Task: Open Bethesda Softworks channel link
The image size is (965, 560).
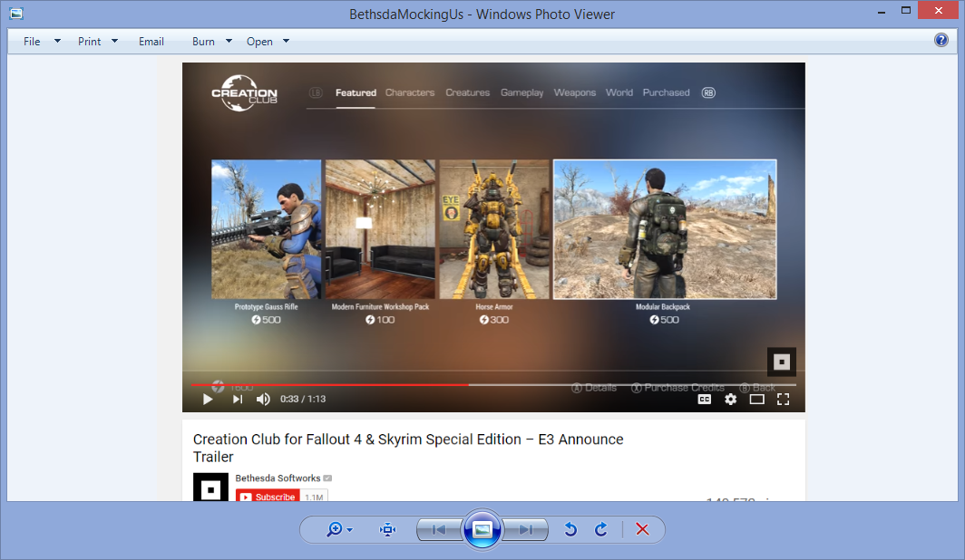Action: click(278, 478)
